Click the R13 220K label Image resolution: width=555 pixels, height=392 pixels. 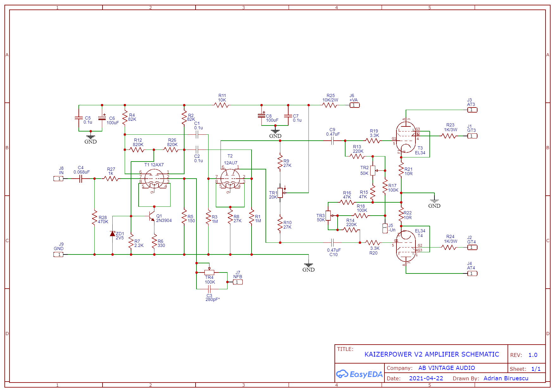click(358, 149)
